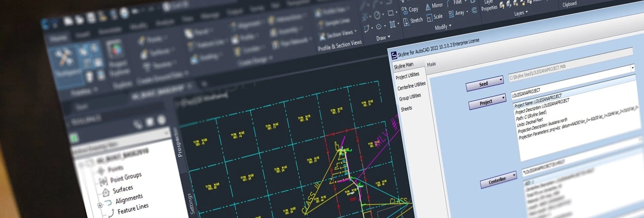Click the Surfaces tree icon

tap(106, 192)
